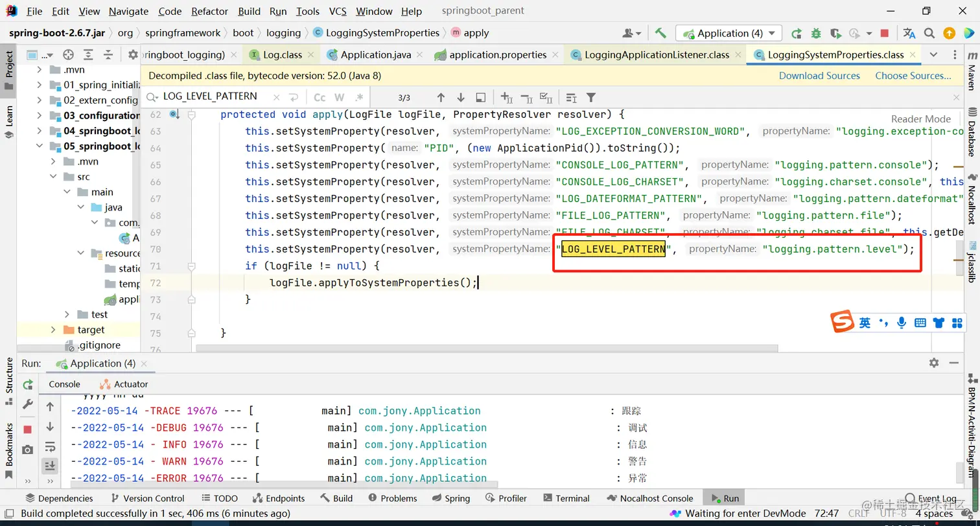Expand the 01_spring_initializ module

point(39,85)
